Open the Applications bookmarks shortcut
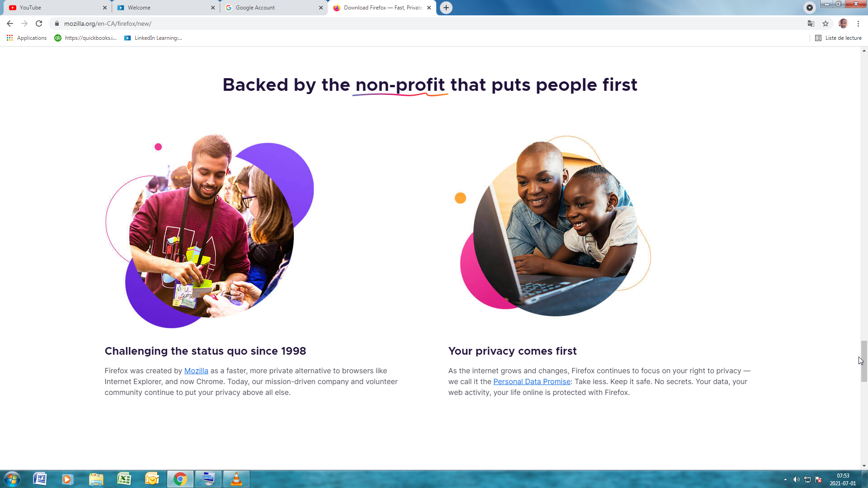The width and height of the screenshot is (868, 488). tap(27, 38)
